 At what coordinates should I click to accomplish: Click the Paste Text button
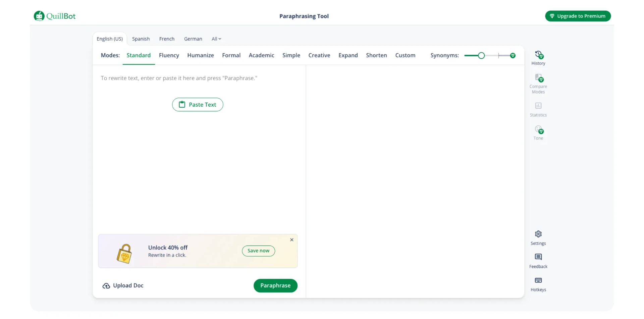198,105
